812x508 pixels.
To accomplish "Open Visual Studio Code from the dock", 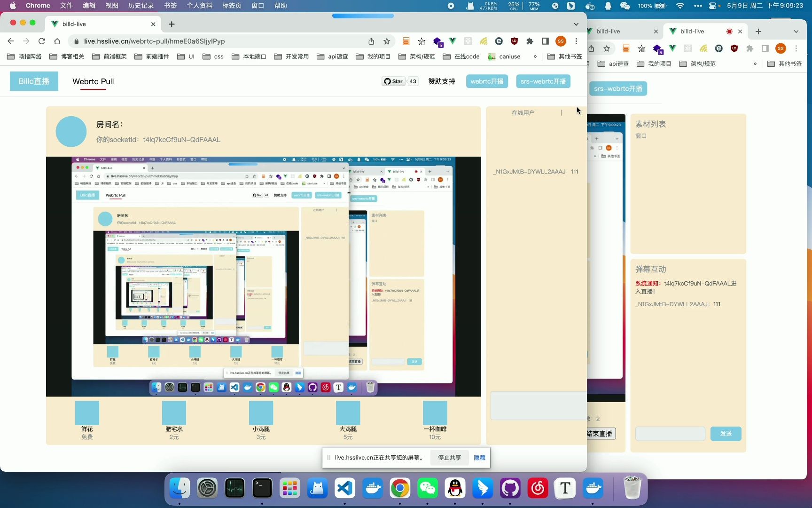I will [x=344, y=488].
